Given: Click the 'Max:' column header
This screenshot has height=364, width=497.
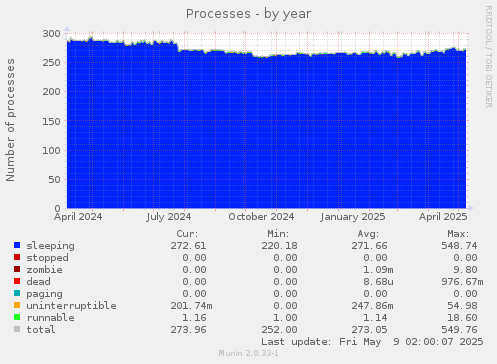Looking at the screenshot, I should [x=458, y=234].
